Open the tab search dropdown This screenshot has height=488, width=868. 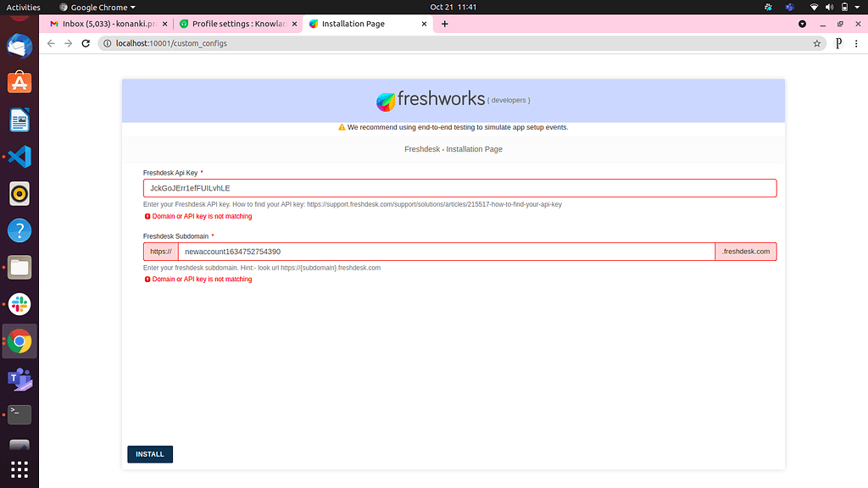coord(802,24)
